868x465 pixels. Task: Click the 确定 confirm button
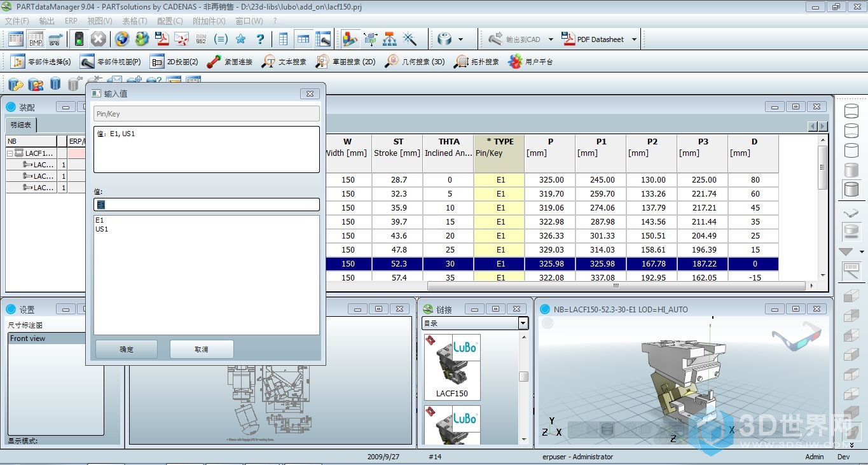click(x=127, y=349)
